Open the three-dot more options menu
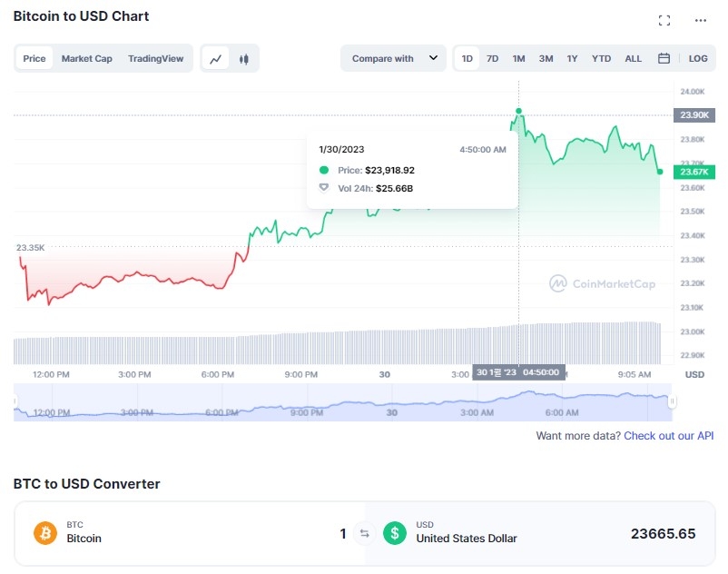This screenshot has width=728, height=574. click(701, 20)
